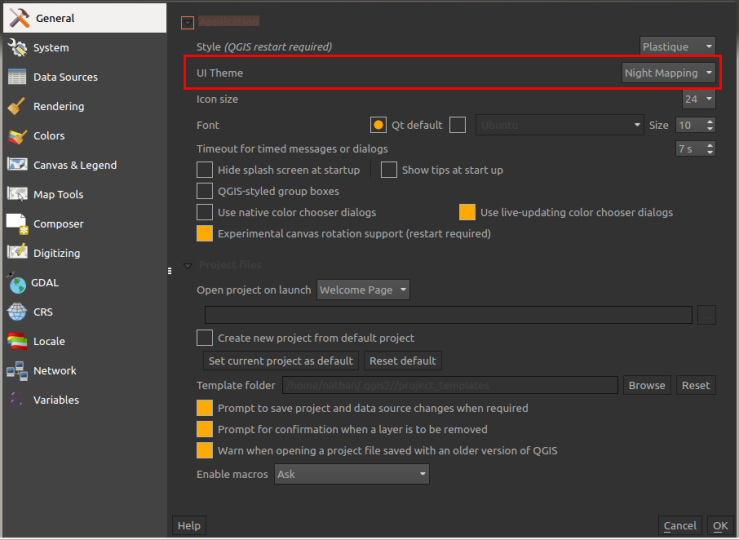The width and height of the screenshot is (739, 540).
Task: Go to the Map Tools section
Action: (x=57, y=195)
